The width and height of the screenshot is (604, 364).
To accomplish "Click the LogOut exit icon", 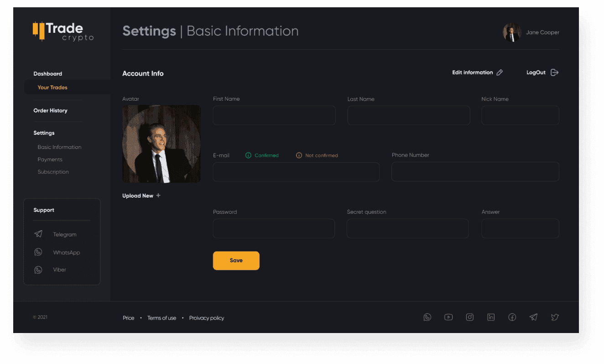I will [x=554, y=72].
